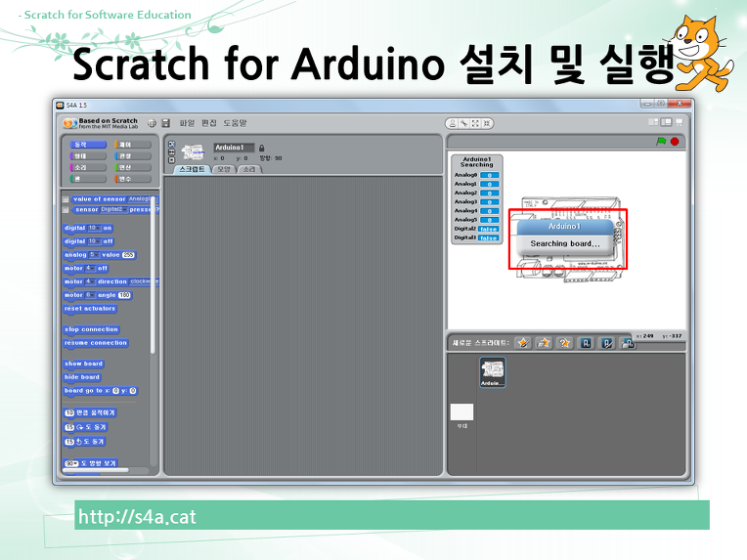This screenshot has width=747, height=560.
Task: Select the 형태 block category
Action: (x=88, y=155)
